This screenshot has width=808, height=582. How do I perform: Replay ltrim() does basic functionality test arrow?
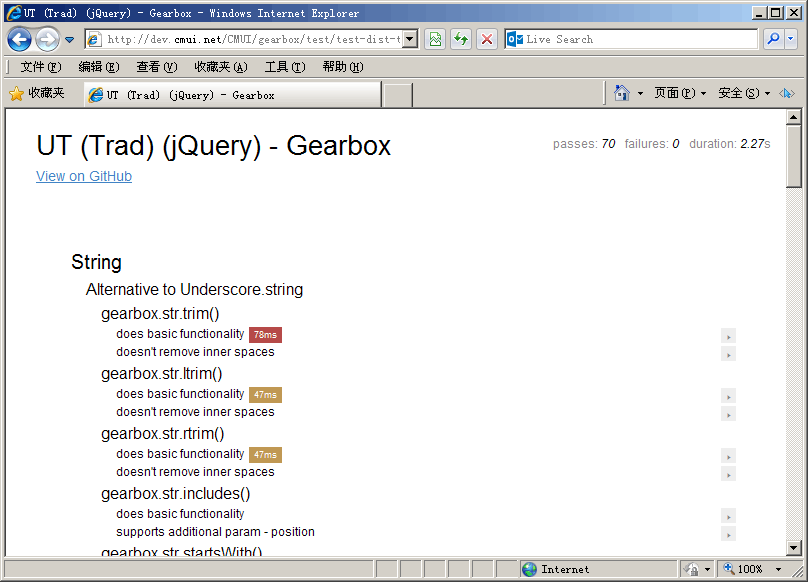(x=728, y=396)
